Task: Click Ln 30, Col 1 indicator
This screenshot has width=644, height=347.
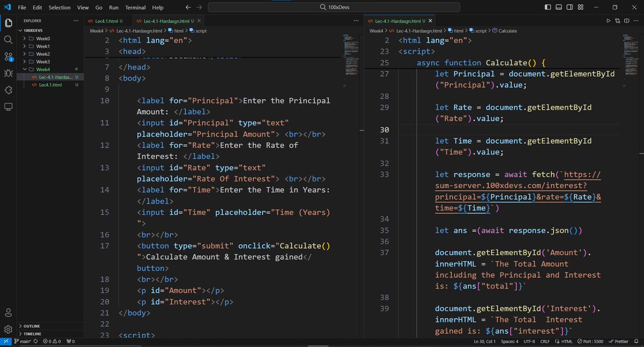Action: click(486, 342)
